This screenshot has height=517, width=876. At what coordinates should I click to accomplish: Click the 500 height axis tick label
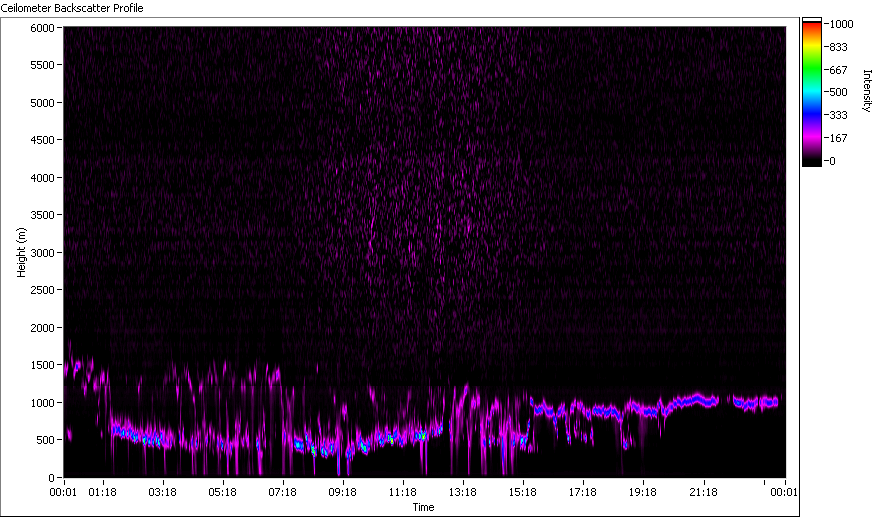(45, 440)
